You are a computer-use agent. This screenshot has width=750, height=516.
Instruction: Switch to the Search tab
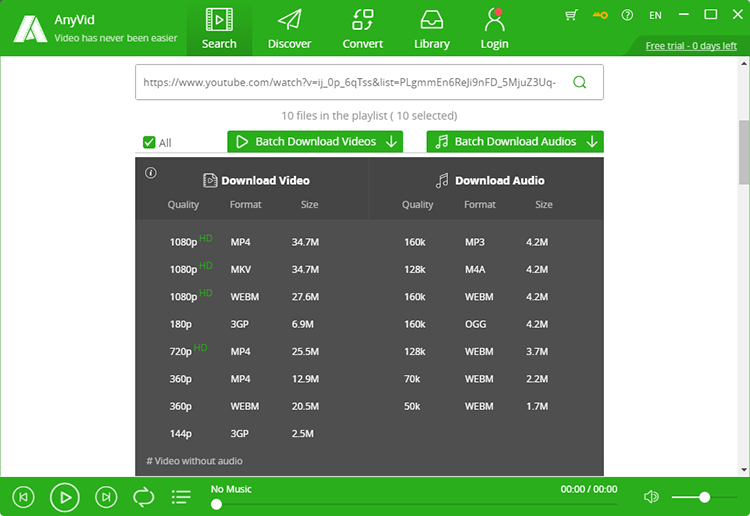(x=219, y=28)
